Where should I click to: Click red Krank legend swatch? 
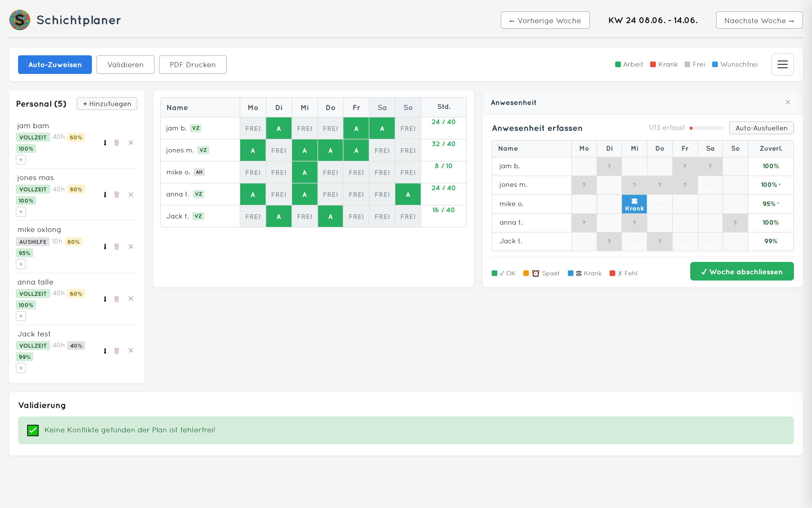tap(653, 65)
